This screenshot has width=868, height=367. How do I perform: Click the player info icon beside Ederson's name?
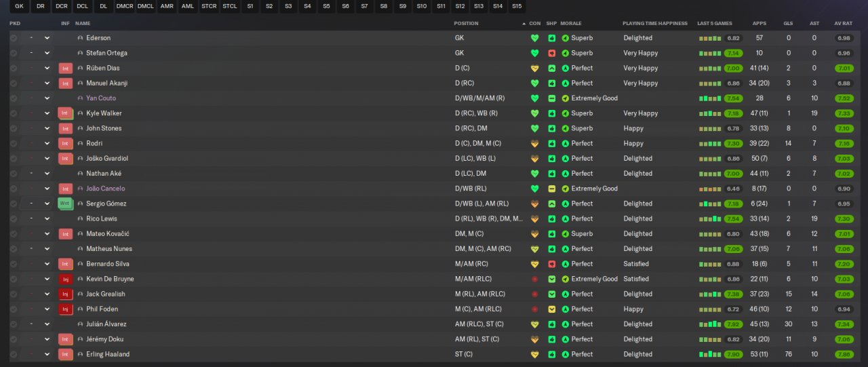coord(80,38)
